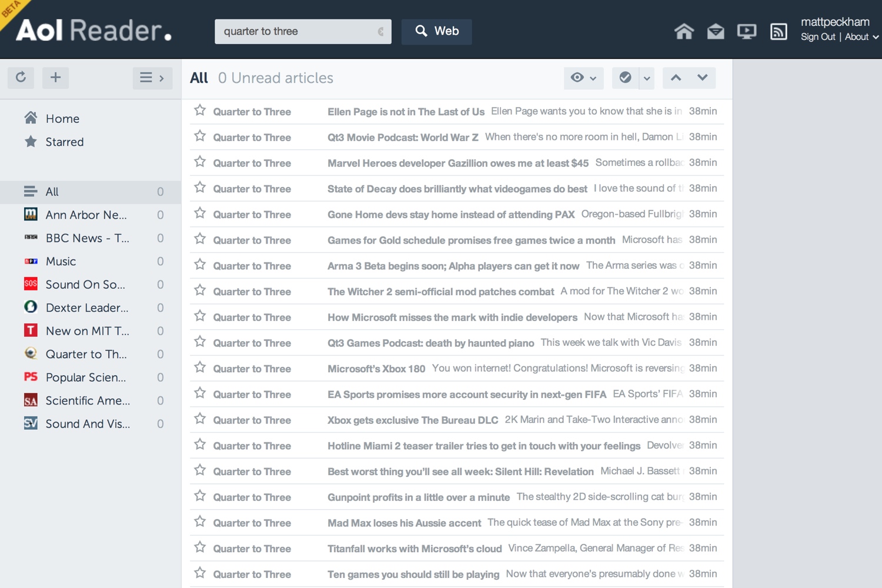This screenshot has height=588, width=882.
Task: Expand the mark-as-read dropdown arrow
Action: click(x=647, y=78)
